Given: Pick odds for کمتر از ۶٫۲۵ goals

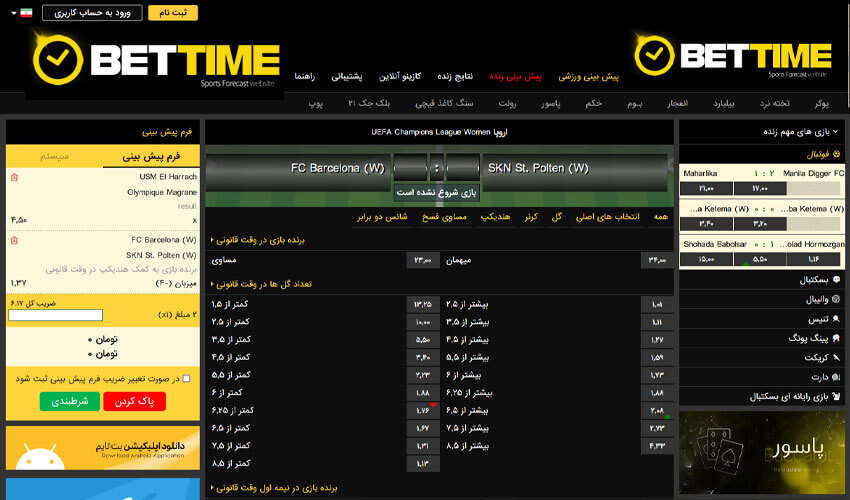Looking at the screenshot, I should 423,411.
